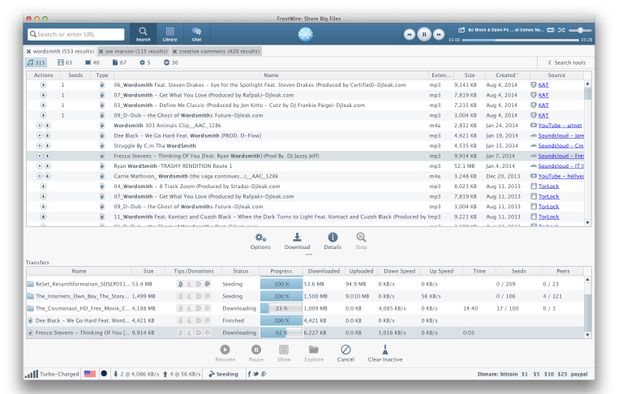Filter results by audio (315)
Screen dimensions: 618x394
pos(36,62)
